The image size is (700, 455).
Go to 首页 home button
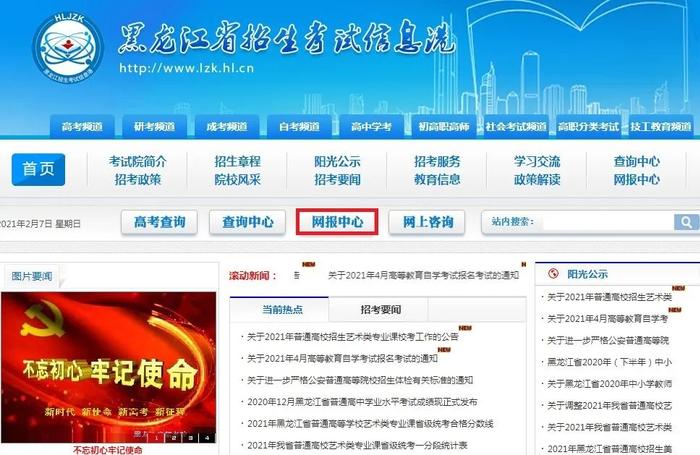[x=38, y=169]
